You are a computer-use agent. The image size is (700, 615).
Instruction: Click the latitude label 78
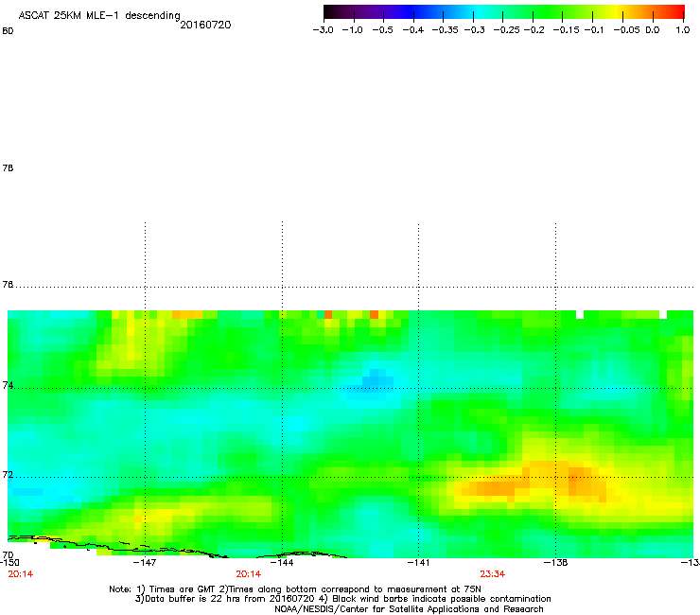pos(8,167)
